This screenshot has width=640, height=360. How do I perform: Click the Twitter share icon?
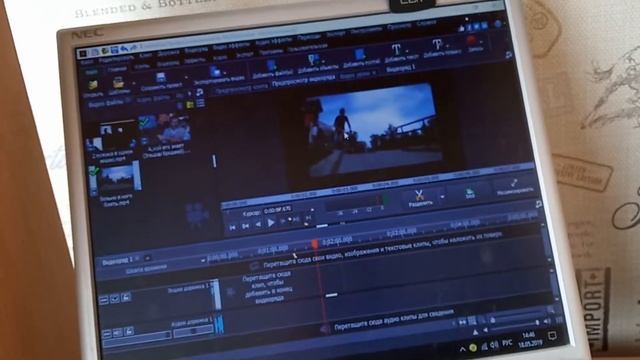click(476, 27)
